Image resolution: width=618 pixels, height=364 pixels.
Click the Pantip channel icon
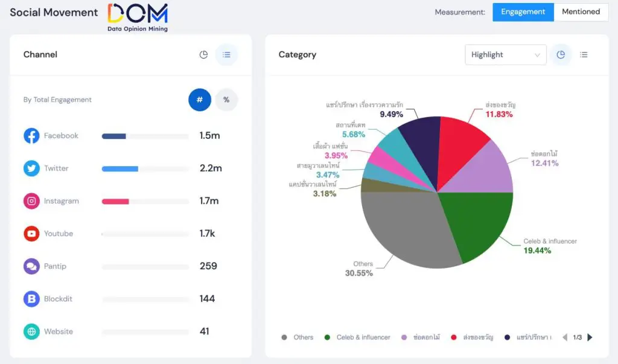[x=31, y=266]
